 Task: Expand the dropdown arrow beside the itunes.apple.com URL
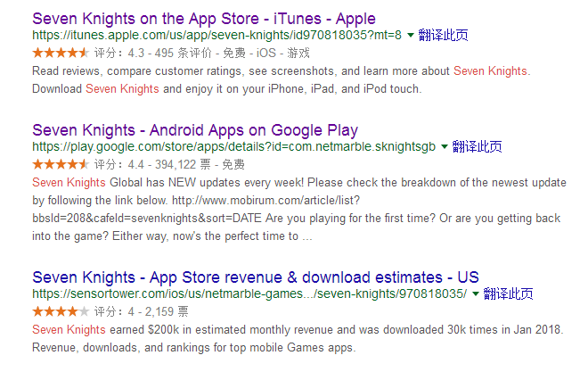(410, 36)
